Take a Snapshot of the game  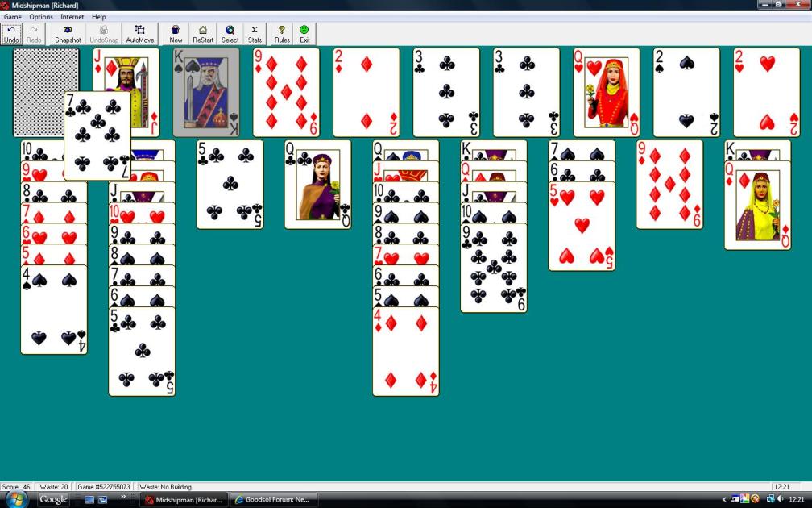tap(68, 34)
